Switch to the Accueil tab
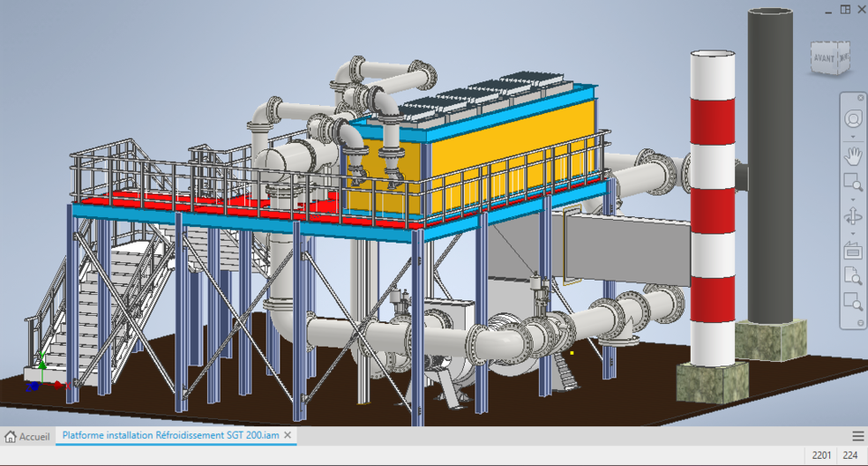The width and height of the screenshot is (868, 466). click(x=27, y=437)
